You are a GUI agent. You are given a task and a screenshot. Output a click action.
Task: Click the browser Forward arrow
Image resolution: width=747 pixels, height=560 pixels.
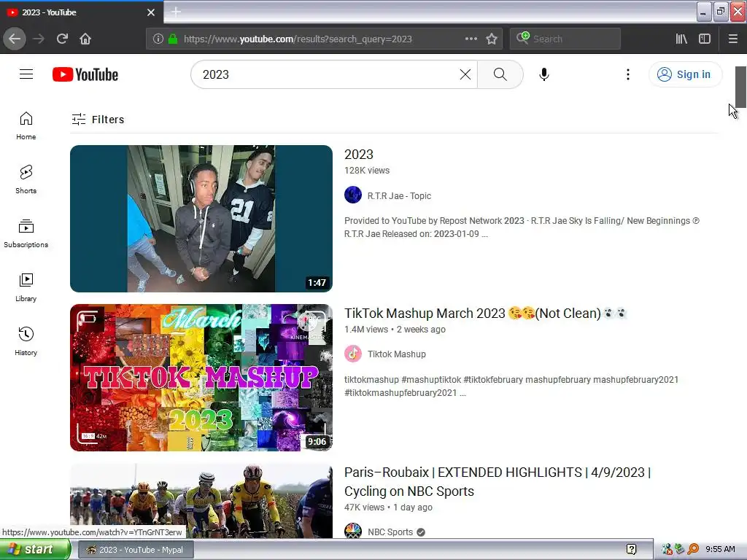pyautogui.click(x=39, y=39)
